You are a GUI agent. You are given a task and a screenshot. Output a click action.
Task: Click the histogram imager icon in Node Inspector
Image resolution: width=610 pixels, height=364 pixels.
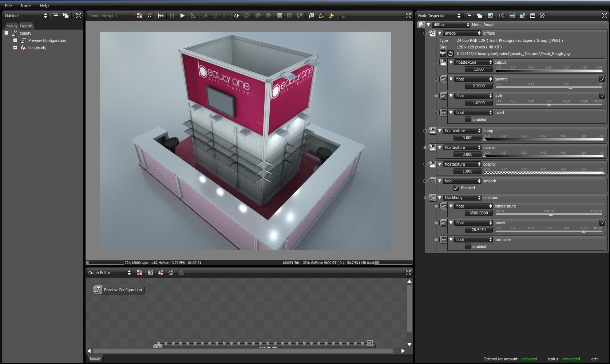point(532,16)
